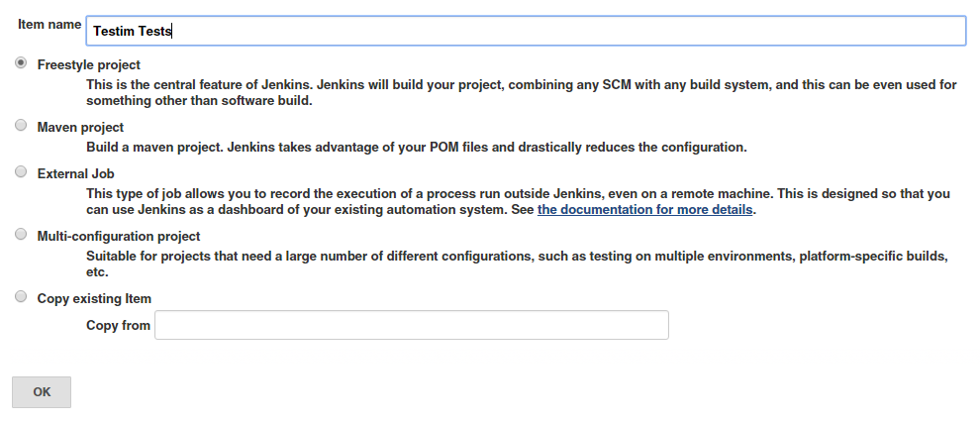The image size is (980, 422).
Task: Pick the Multi-configuration project radio button
Action: coord(21,235)
